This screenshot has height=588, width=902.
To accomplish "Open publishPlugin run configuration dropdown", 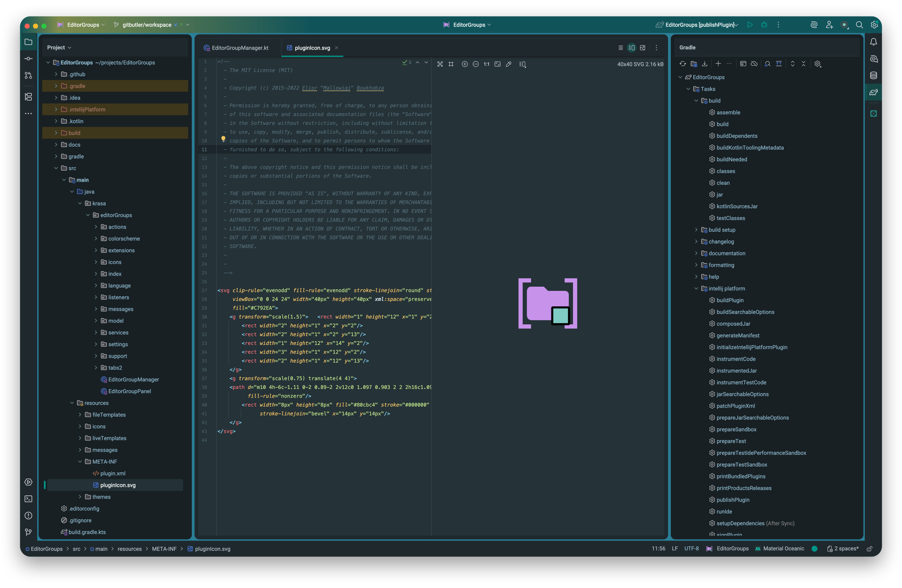I will pos(697,25).
